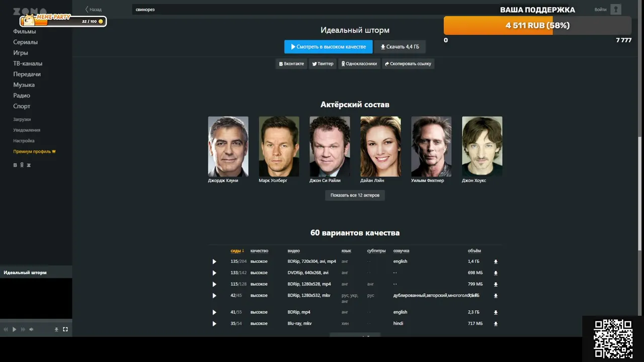Share via Одноклассники button
This screenshot has height=362, width=644.
click(359, 64)
